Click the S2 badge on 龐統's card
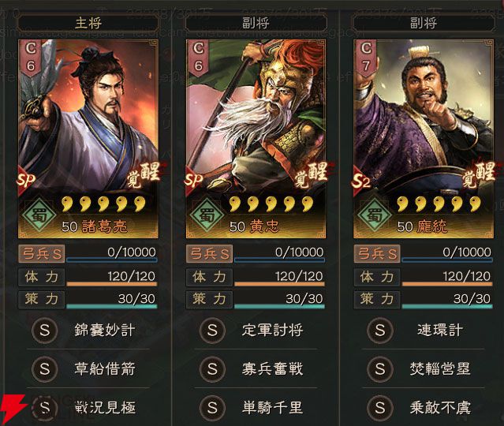The image size is (504, 426). click(x=362, y=181)
